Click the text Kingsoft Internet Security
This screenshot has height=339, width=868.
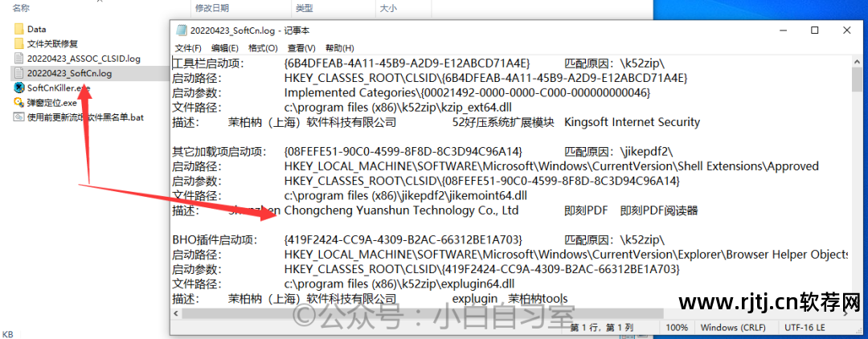(633, 121)
